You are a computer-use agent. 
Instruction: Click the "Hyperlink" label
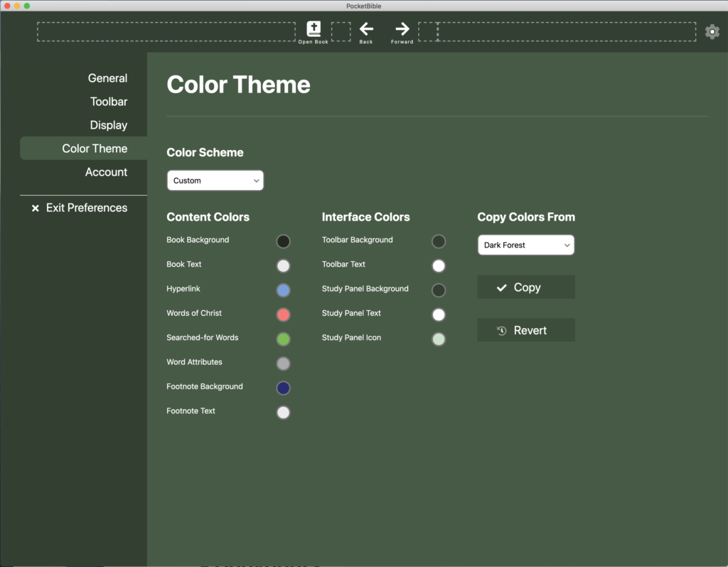(x=183, y=289)
